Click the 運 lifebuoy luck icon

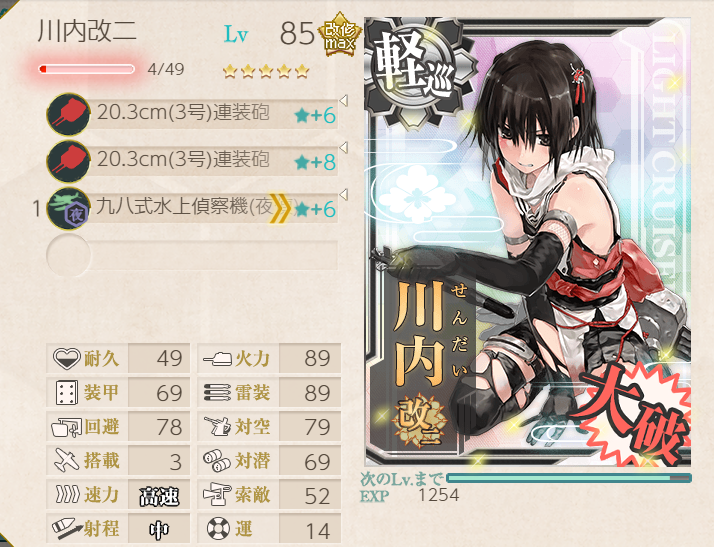pyautogui.click(x=218, y=528)
